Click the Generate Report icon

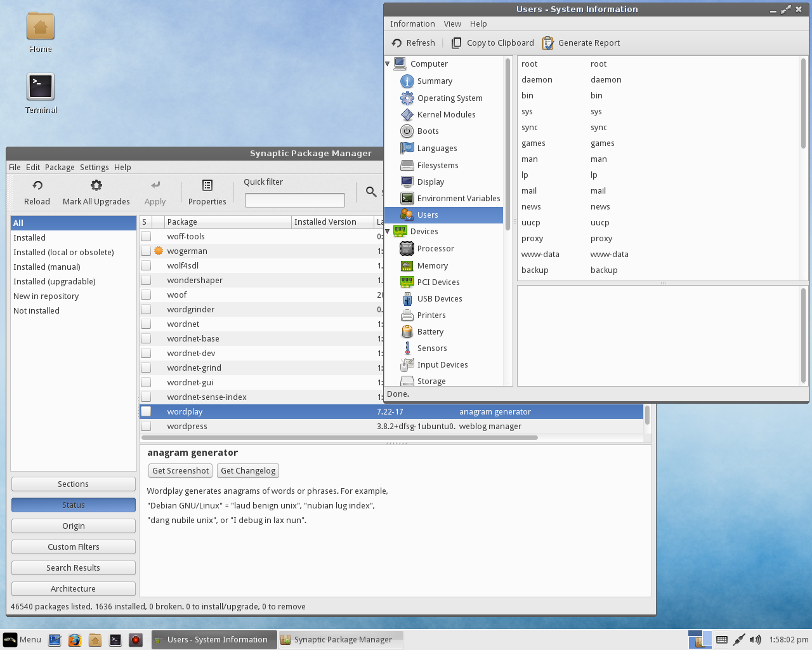548,43
